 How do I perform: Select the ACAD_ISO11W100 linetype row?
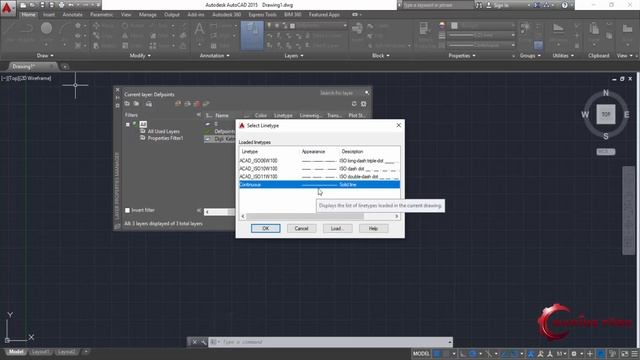[319, 177]
